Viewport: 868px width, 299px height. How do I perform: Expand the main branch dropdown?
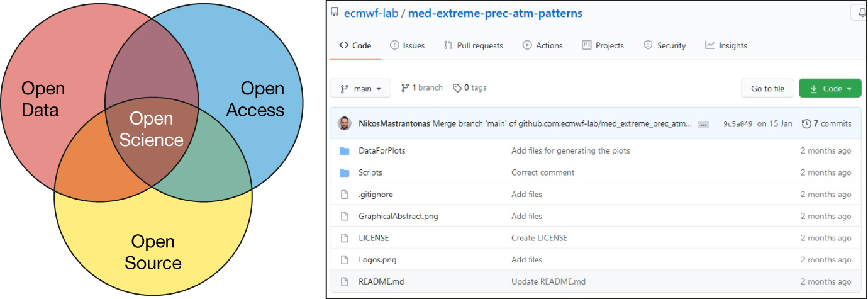tap(360, 89)
